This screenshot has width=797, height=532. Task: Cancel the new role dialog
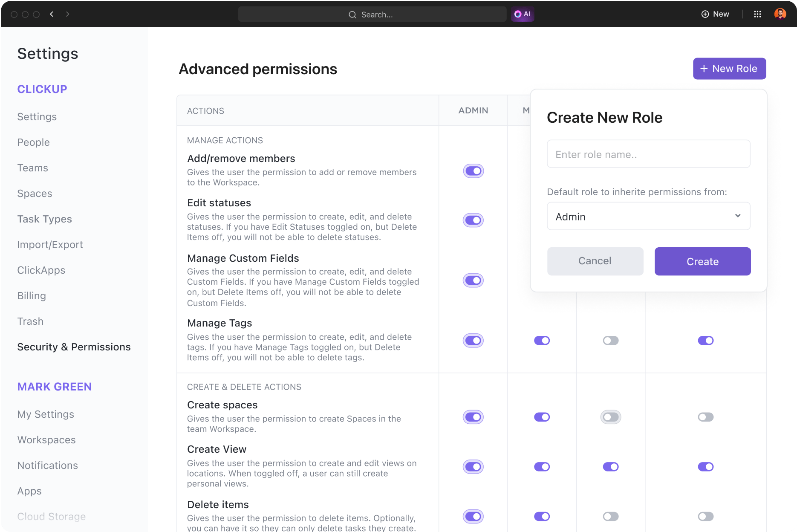(x=595, y=261)
